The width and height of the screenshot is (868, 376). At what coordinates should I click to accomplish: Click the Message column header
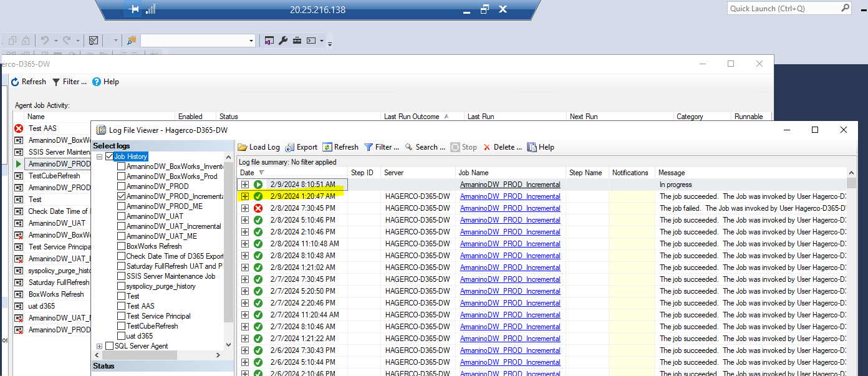[751, 173]
